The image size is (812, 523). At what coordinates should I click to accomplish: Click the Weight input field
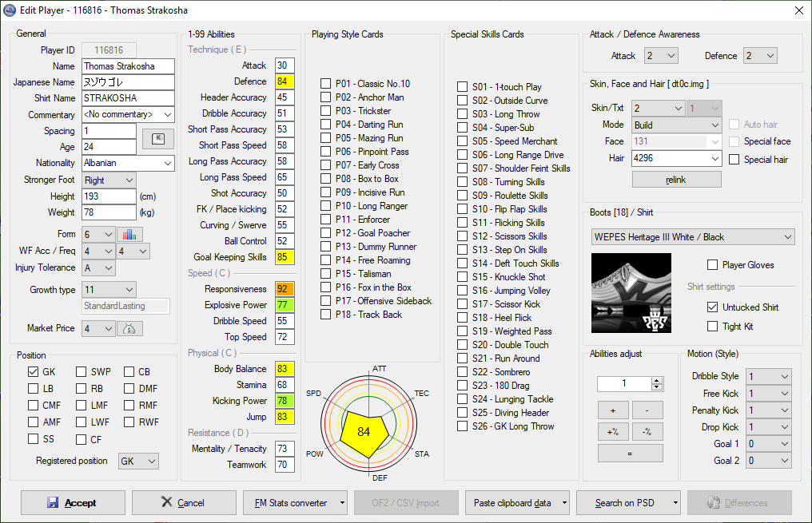[109, 212]
